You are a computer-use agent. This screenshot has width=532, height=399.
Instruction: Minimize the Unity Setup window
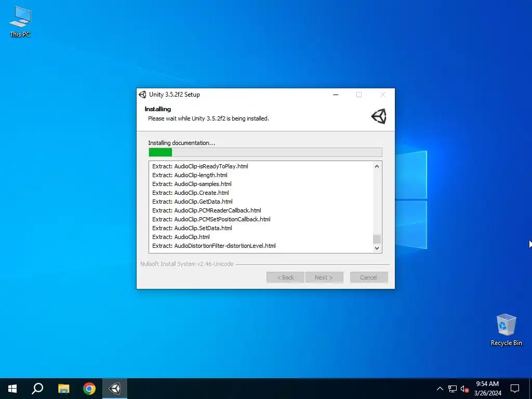[336, 95]
